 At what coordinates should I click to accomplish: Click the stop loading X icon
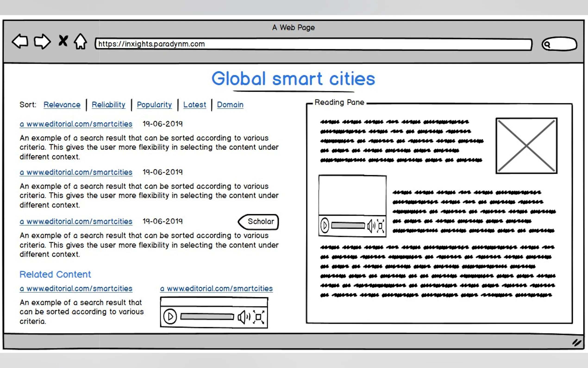click(63, 41)
